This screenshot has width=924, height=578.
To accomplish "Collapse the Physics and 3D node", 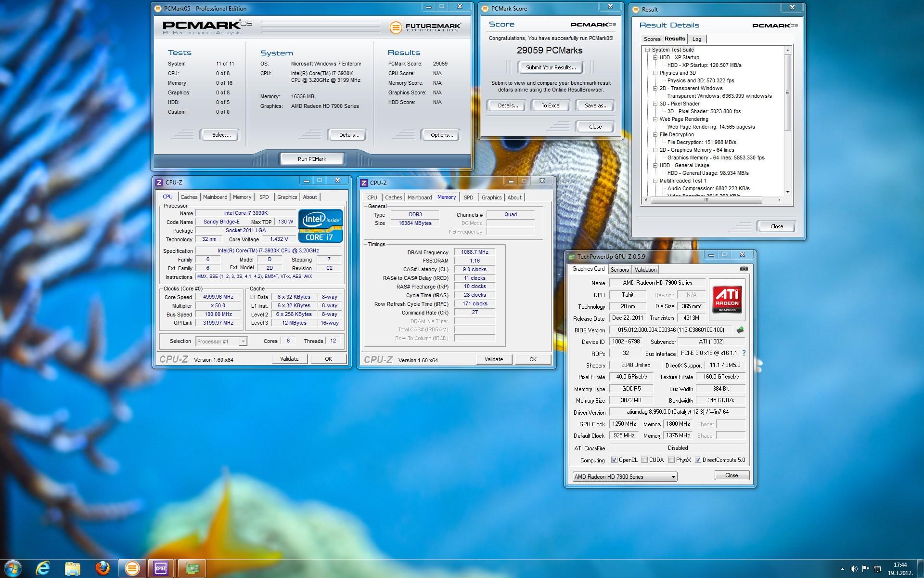I will point(655,73).
